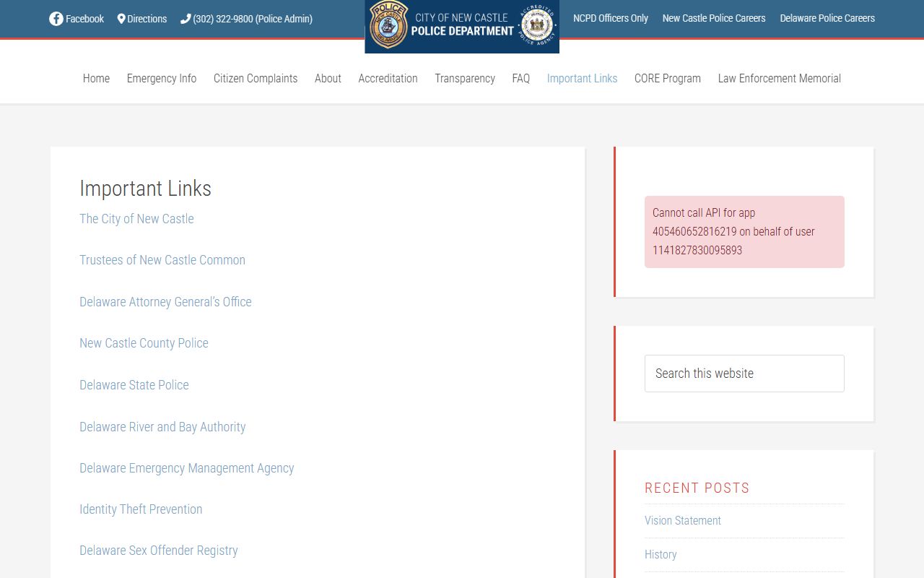Open New Castle Police Careers link
This screenshot has height=578, width=924.
(714, 18)
